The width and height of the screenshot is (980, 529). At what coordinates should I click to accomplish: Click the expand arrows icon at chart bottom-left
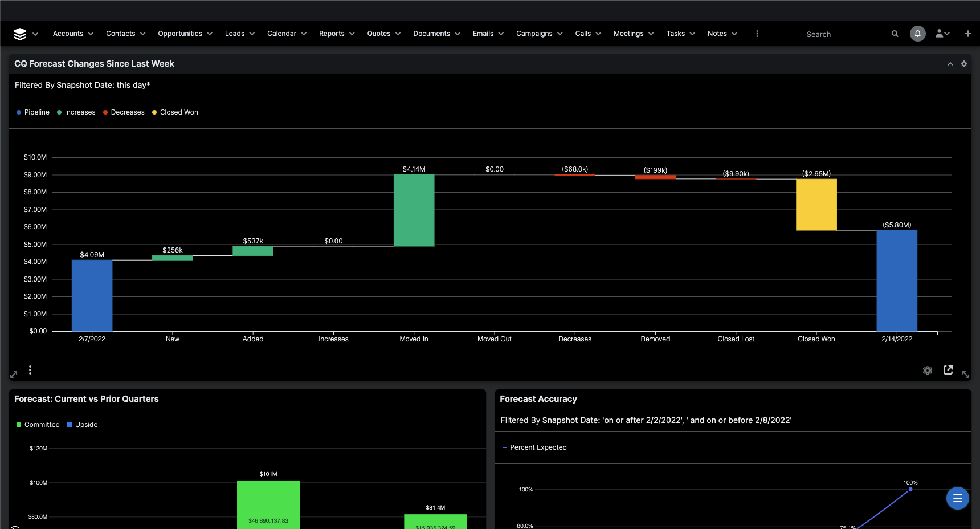click(x=14, y=374)
